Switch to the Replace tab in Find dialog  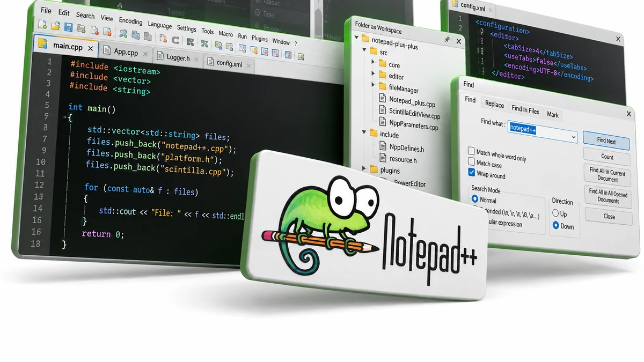coord(494,105)
